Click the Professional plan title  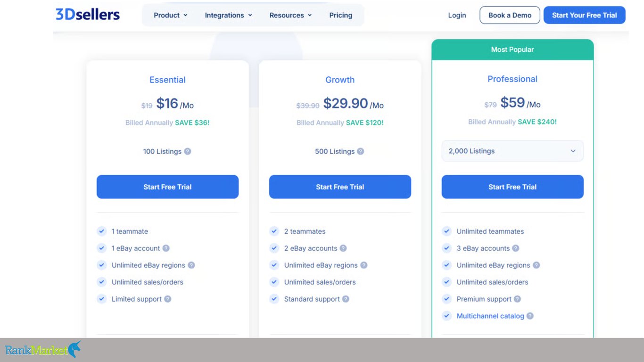[512, 79]
